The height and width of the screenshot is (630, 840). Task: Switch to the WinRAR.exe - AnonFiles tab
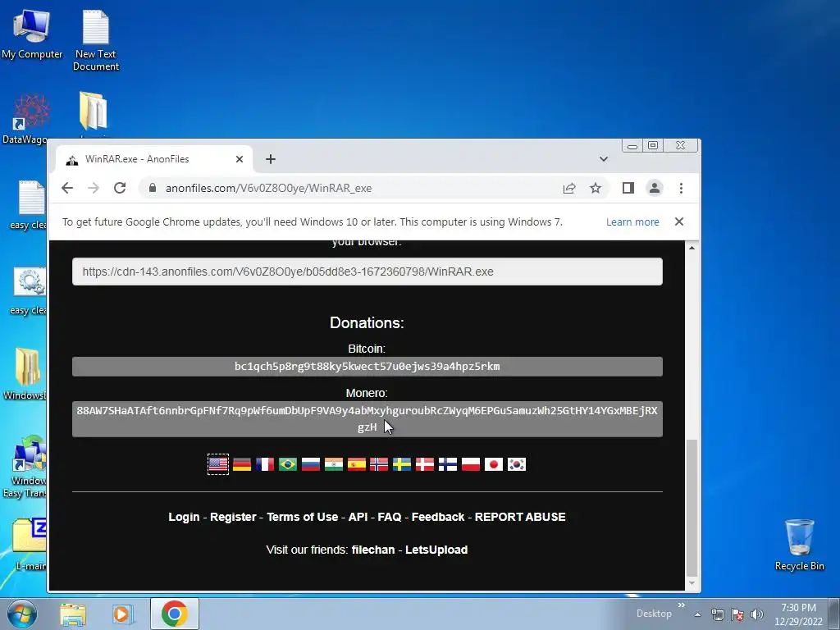[x=153, y=159]
